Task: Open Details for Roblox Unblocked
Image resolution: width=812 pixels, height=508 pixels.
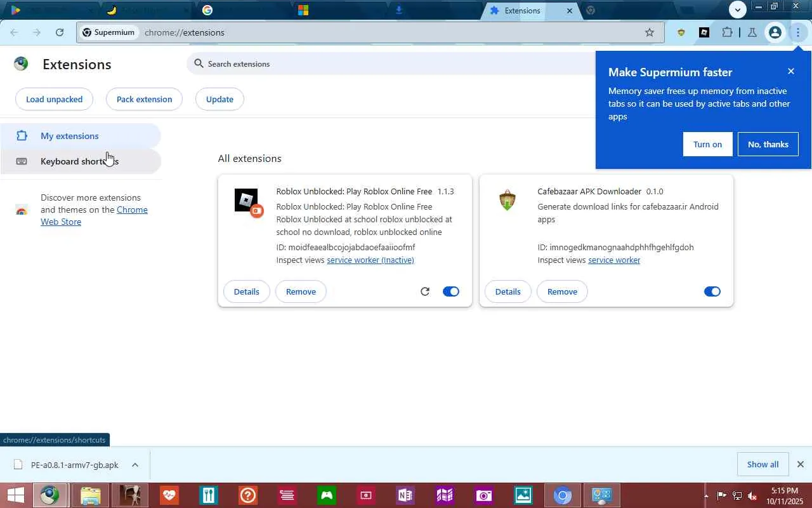Action: click(246, 291)
